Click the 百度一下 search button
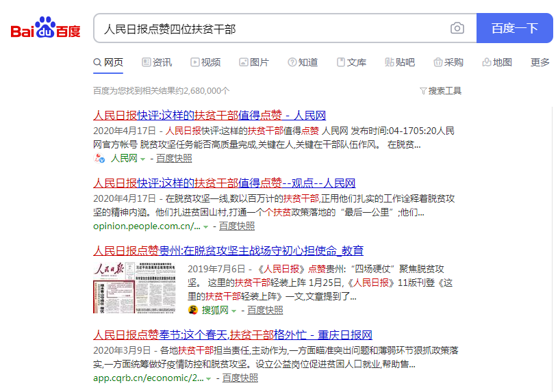The height and width of the screenshot is (392, 558). pos(515,28)
